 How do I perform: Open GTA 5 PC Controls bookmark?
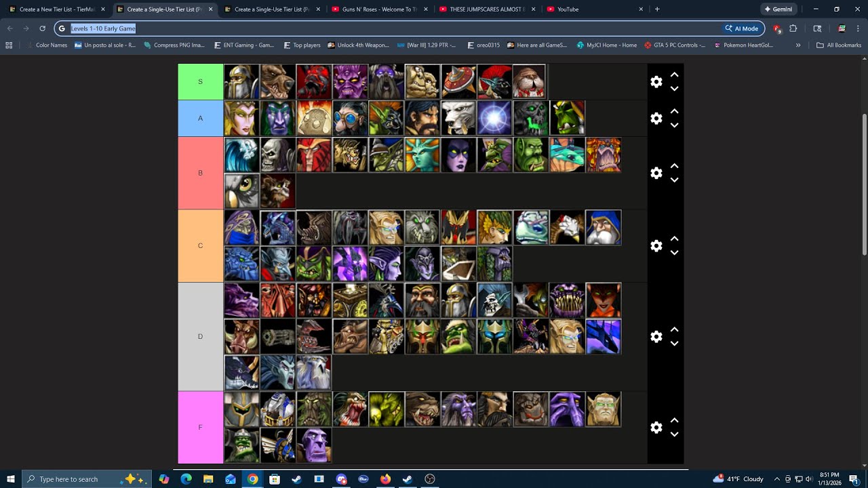675,45
